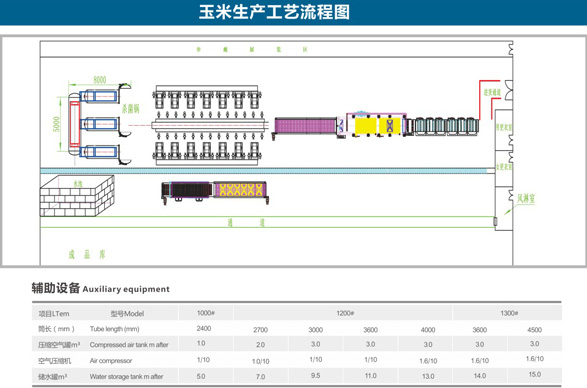The width and height of the screenshot is (587, 388).
Task: Click the 1300# model column header
Action: coord(509,313)
